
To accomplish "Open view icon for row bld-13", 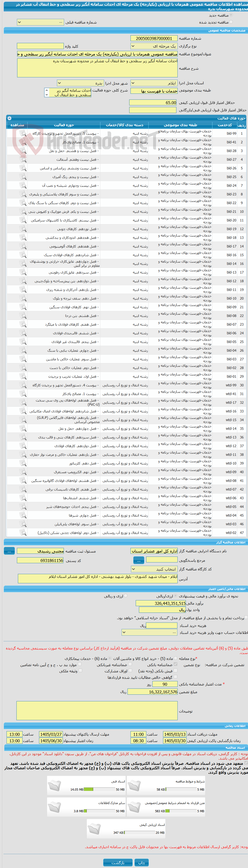I will pyautogui.click(x=23, y=272).
